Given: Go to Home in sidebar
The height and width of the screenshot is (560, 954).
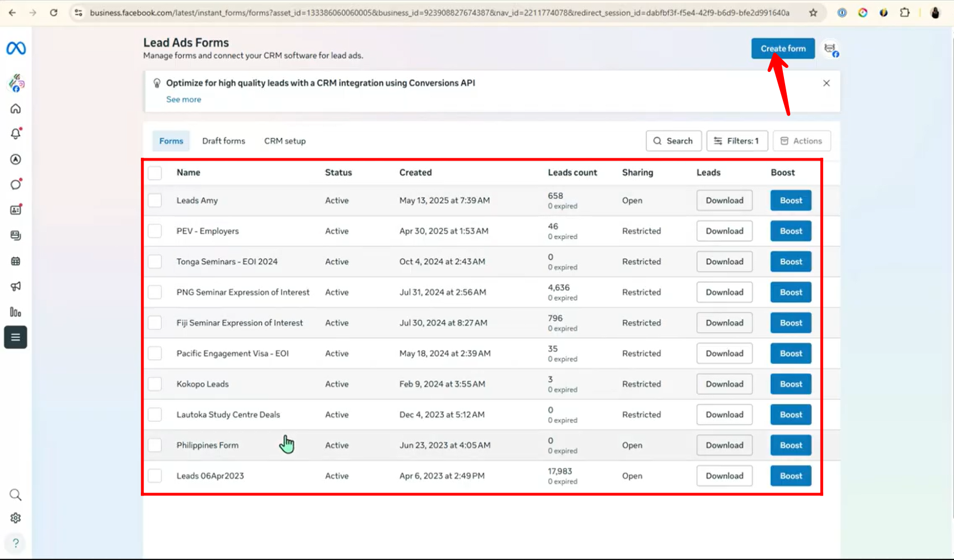Looking at the screenshot, I should 16,108.
